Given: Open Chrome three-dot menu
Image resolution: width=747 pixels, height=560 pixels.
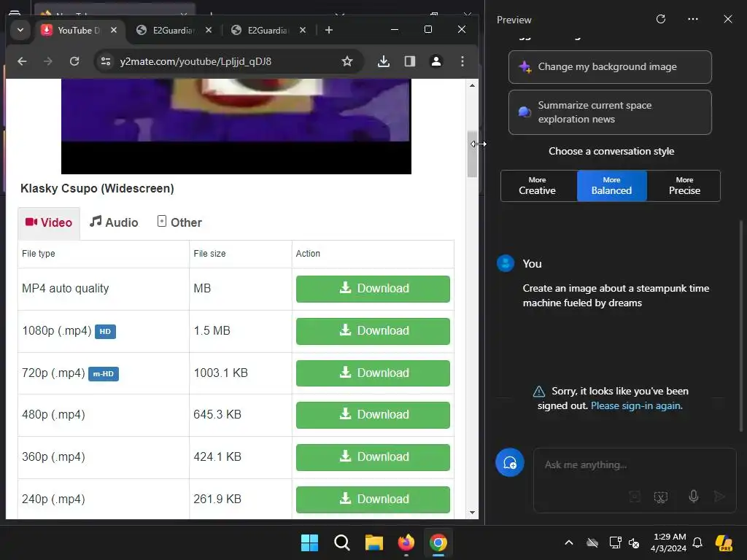Looking at the screenshot, I should coord(462,61).
